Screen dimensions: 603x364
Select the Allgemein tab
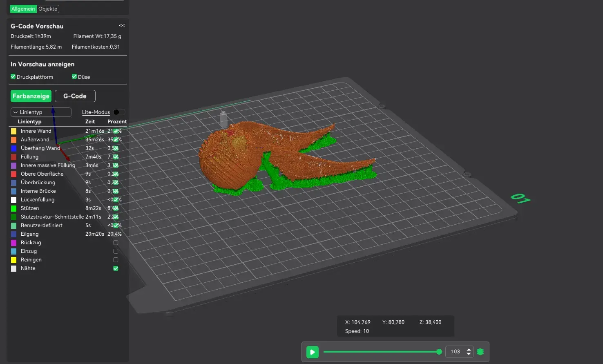[x=23, y=9]
